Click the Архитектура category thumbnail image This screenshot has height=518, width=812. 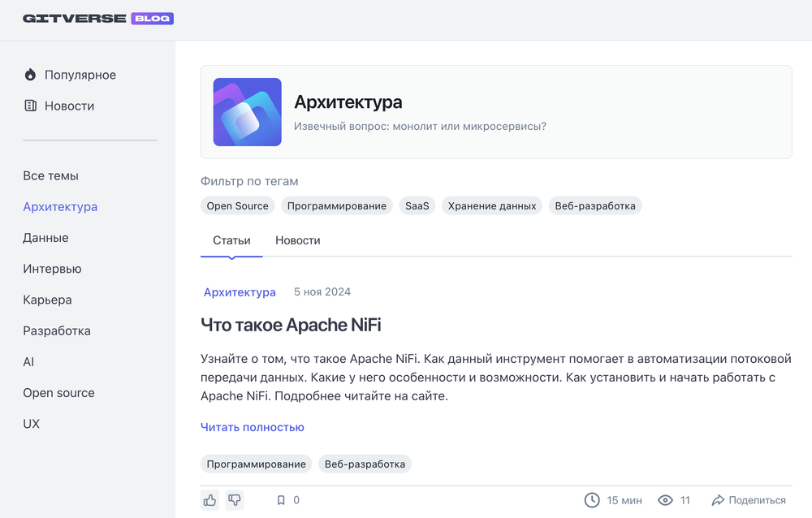pyautogui.click(x=247, y=111)
